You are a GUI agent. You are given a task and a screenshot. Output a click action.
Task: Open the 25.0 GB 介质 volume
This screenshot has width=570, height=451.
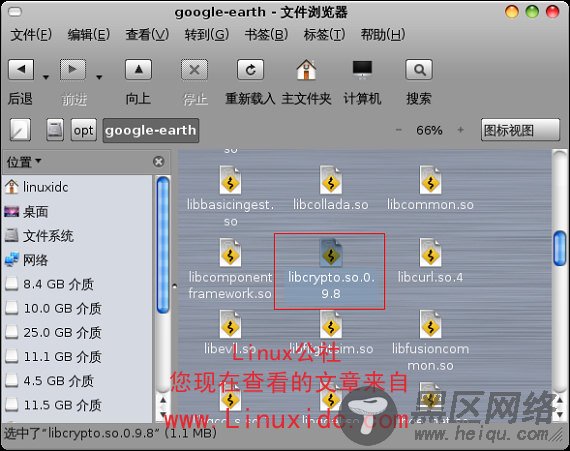click(x=77, y=333)
